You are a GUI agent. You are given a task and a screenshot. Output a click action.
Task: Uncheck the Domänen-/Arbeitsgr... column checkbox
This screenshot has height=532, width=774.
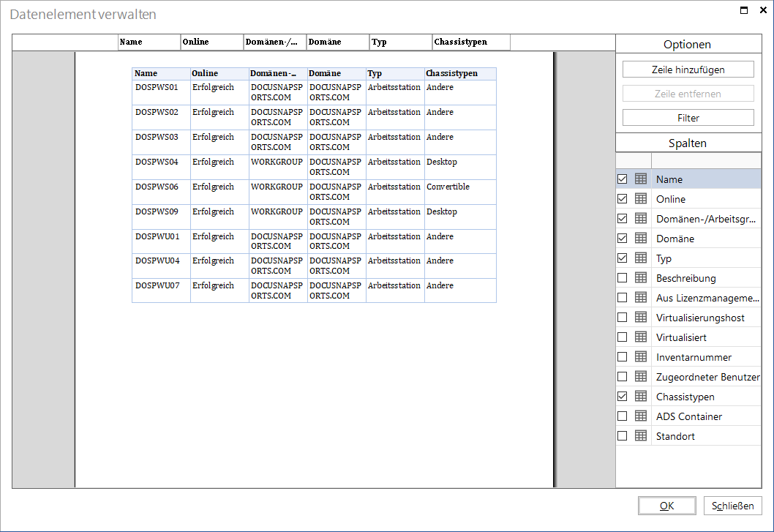click(622, 218)
